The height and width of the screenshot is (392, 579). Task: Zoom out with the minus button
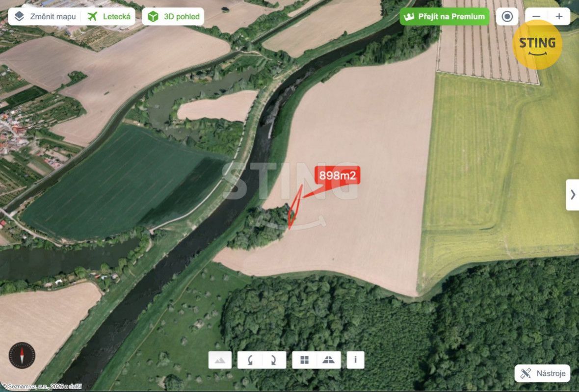click(x=536, y=17)
